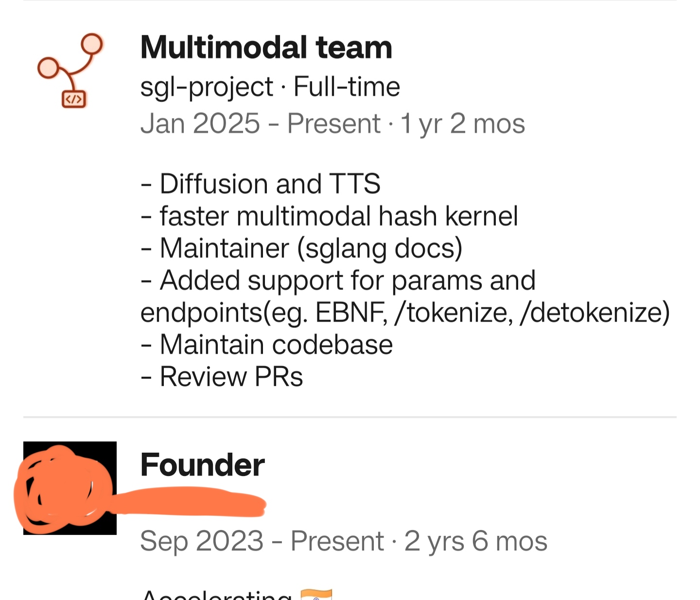Viewport: 700px width, 600px height.
Task: Click "Added support for params and" line
Action: [347, 280]
